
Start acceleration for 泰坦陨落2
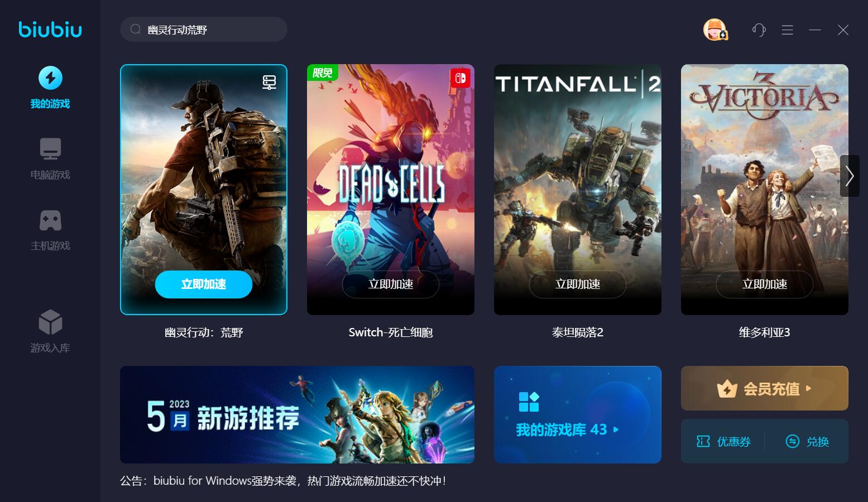pos(578,284)
